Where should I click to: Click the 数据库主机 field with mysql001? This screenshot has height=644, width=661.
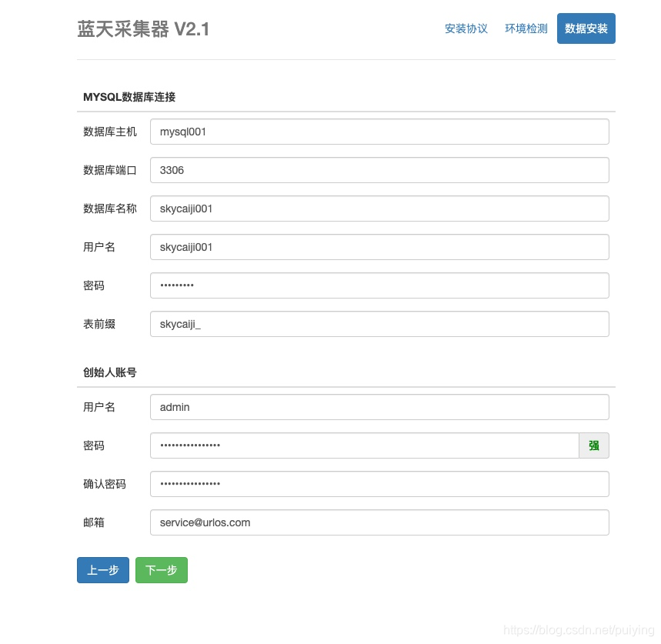click(x=379, y=132)
